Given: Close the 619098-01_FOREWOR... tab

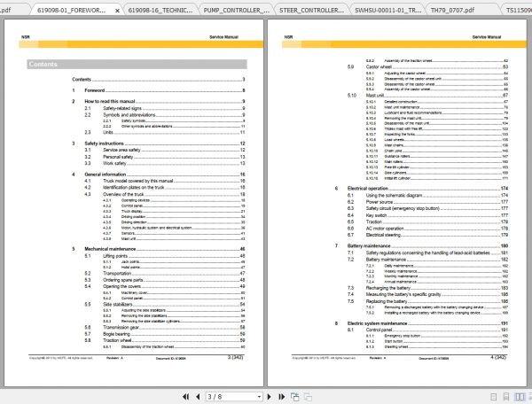Looking at the screenshot, I should pos(117,11).
